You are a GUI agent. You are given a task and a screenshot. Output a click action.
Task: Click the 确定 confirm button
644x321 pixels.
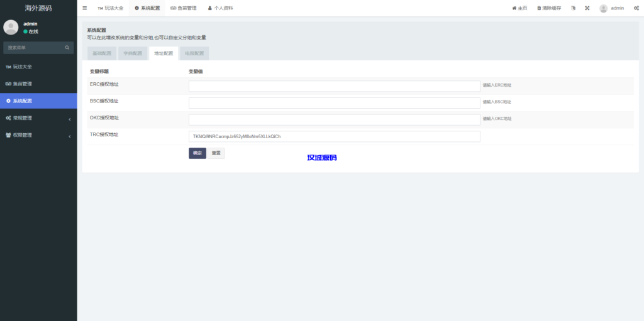click(197, 153)
